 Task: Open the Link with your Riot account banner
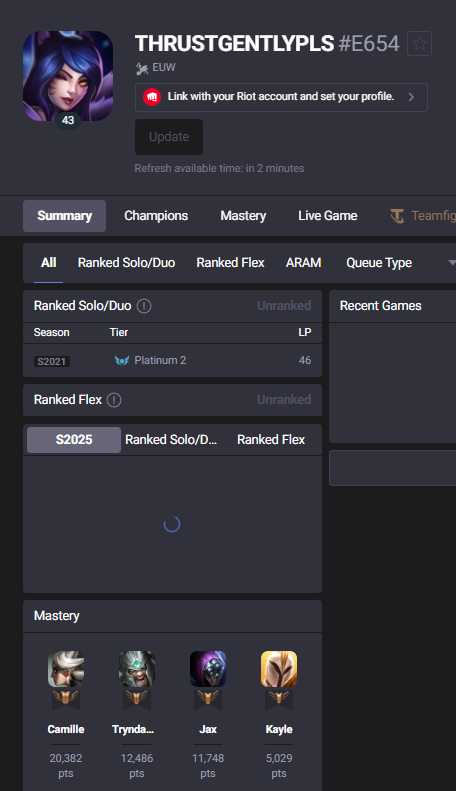click(x=281, y=97)
